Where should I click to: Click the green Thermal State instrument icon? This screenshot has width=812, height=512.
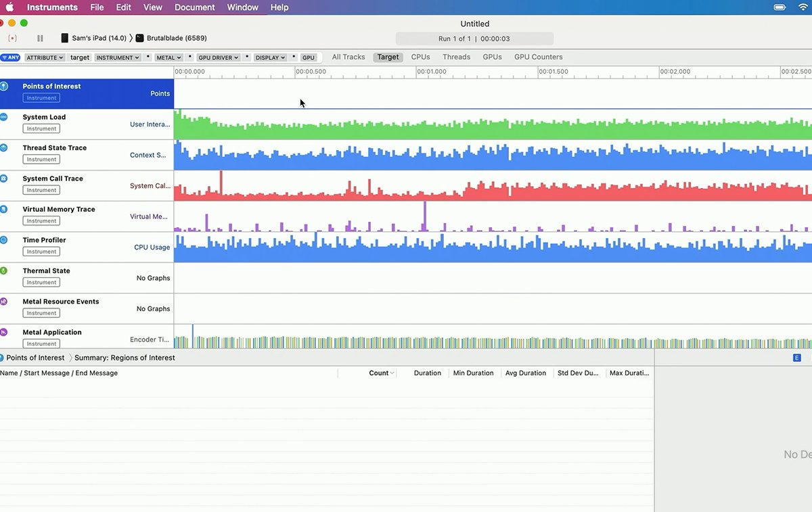click(x=4, y=271)
